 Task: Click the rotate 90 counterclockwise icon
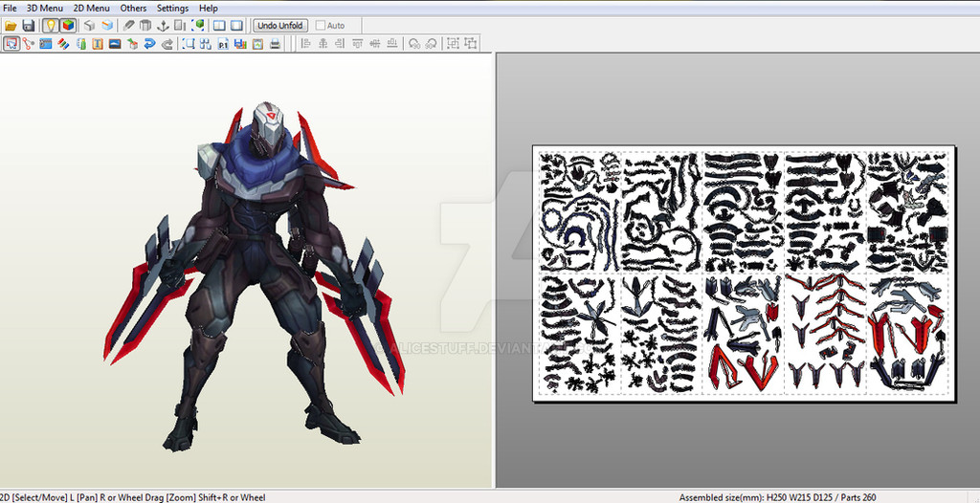414,44
